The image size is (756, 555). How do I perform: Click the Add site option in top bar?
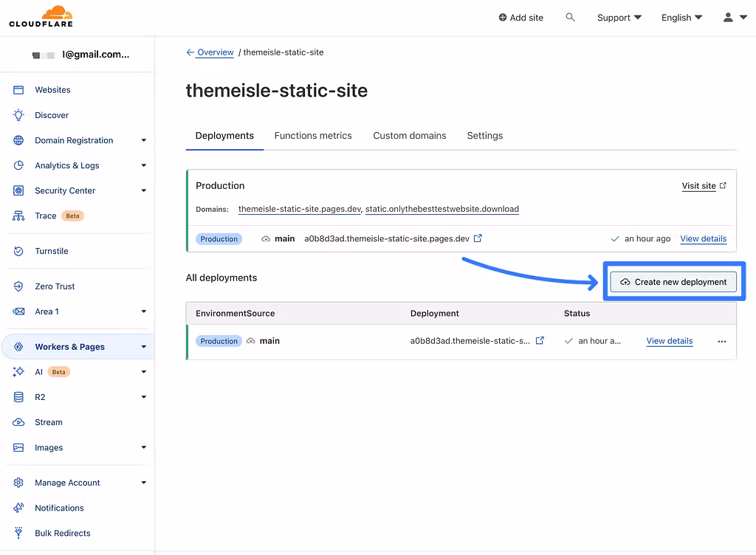point(520,17)
